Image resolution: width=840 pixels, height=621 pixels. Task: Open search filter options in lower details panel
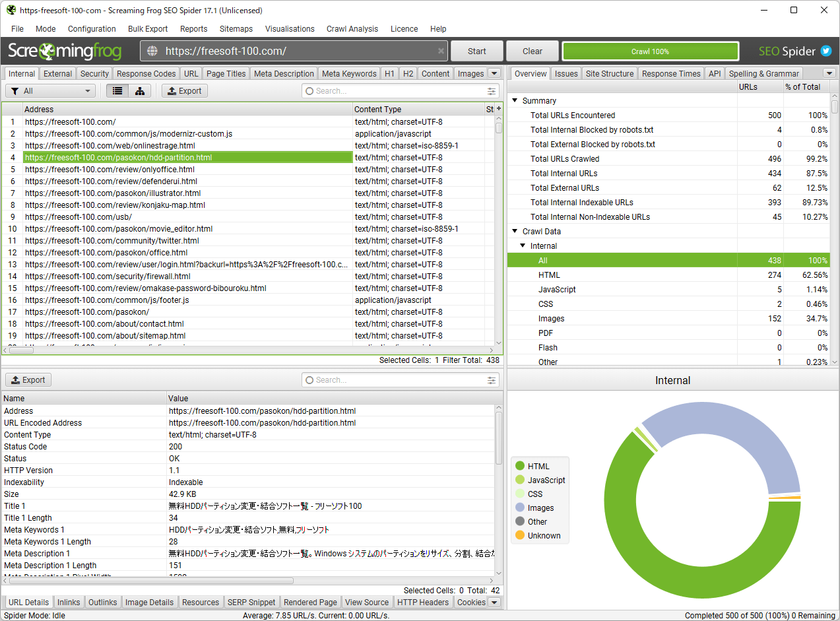coord(492,380)
